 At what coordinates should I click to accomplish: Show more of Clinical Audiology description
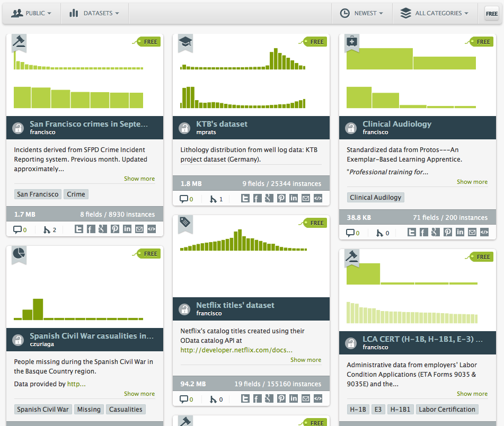click(x=472, y=182)
